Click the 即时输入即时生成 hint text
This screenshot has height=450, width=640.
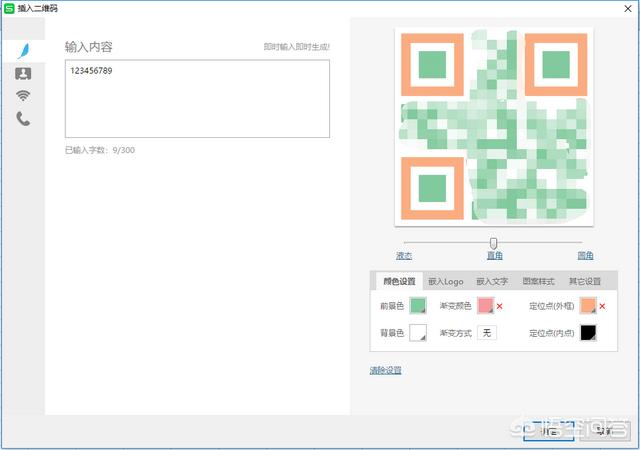point(296,47)
